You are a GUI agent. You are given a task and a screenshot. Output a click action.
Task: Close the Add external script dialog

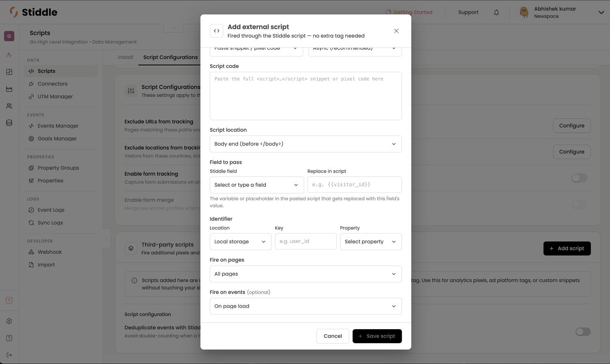pyautogui.click(x=396, y=31)
